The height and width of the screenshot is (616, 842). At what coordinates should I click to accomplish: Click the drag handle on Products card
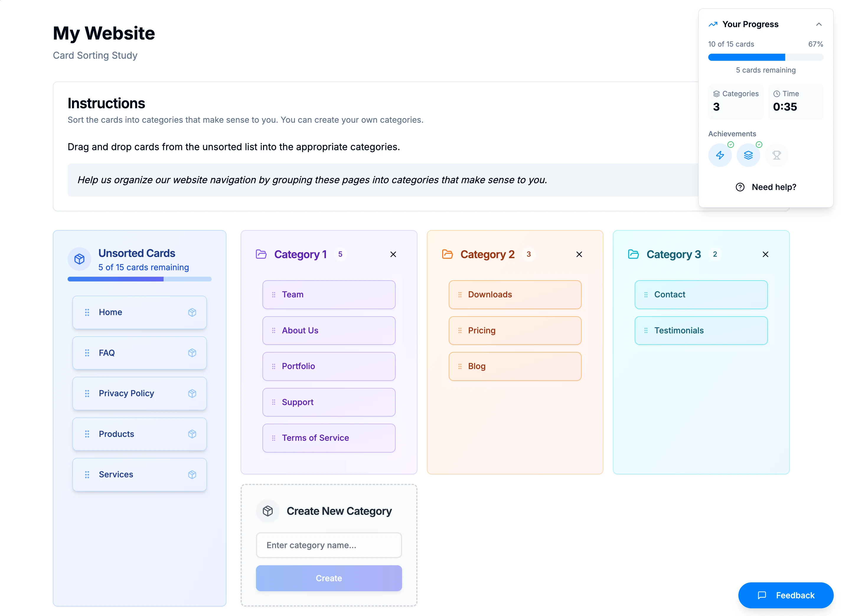click(87, 434)
